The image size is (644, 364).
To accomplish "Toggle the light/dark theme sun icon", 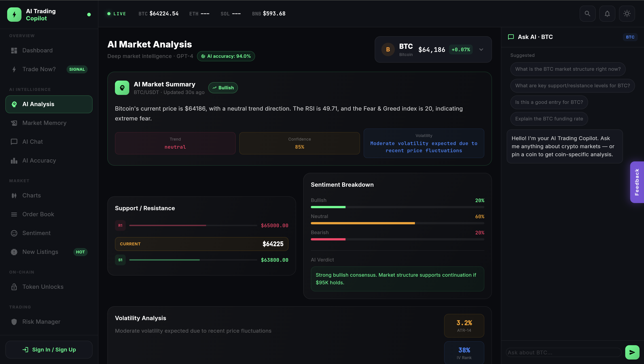I will coord(627,13).
